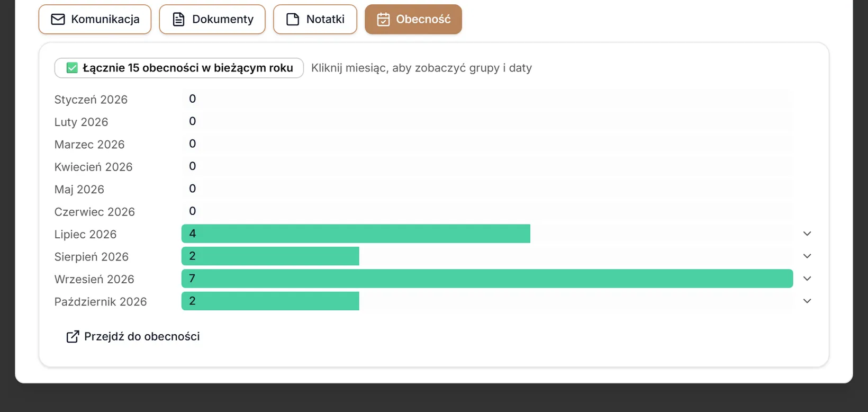Expand the Wrzesień 2026 chevron
Viewport: 868px width, 412px height.
pos(807,279)
